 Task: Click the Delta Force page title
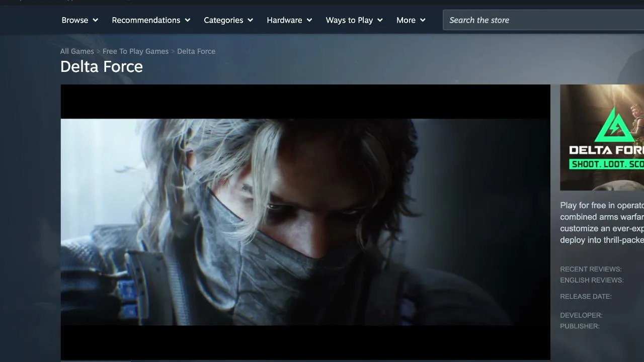coord(102,66)
